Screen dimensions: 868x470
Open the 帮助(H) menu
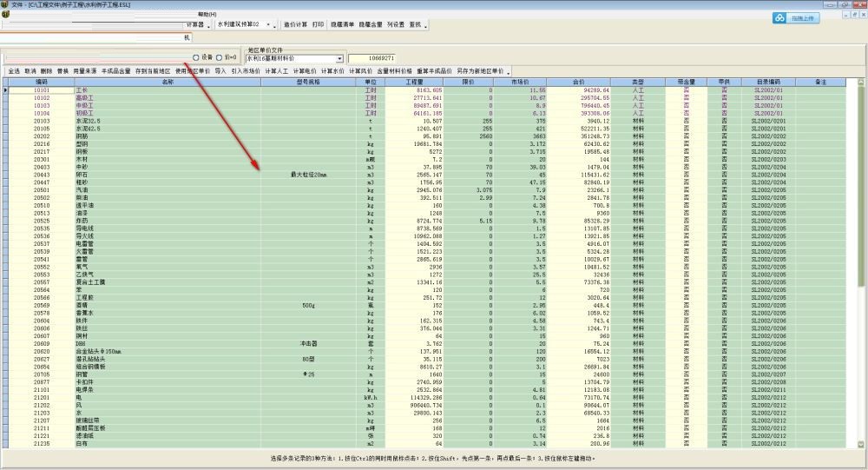[207, 15]
